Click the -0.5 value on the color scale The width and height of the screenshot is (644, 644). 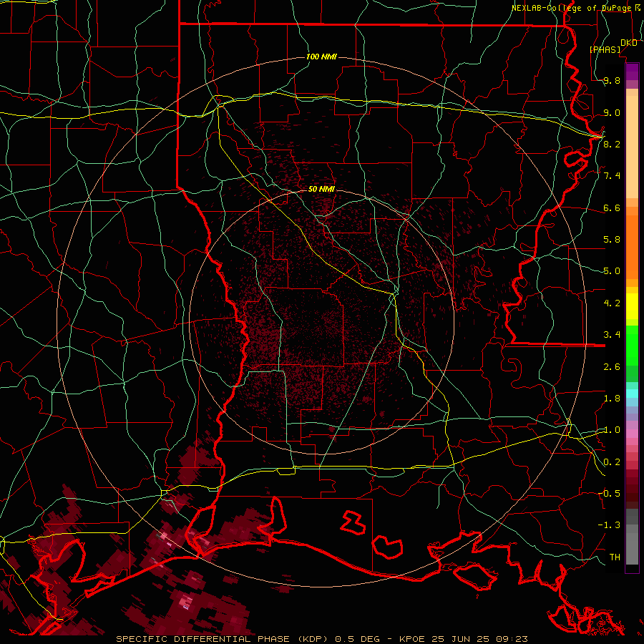click(x=609, y=493)
